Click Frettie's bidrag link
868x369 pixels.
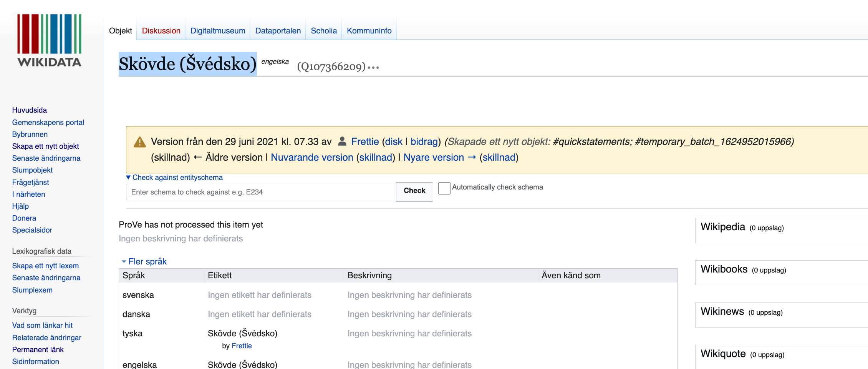point(424,141)
